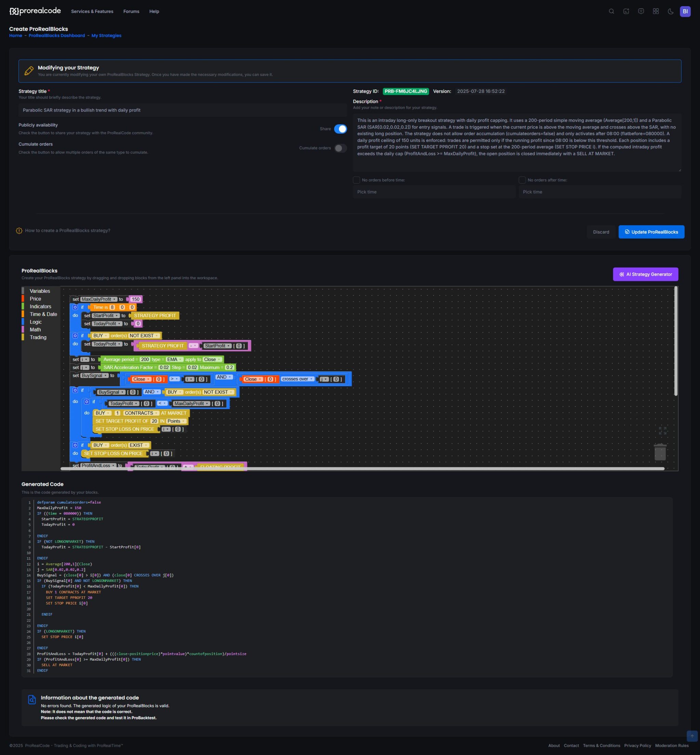Click the scroll-to-top arrow button
Screen dimensions: 700x755
coord(692,736)
